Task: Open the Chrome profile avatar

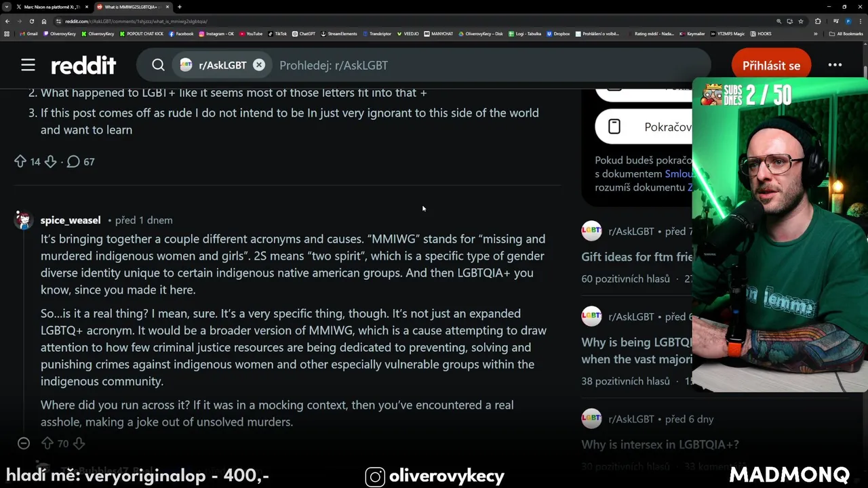Action: pos(848,21)
